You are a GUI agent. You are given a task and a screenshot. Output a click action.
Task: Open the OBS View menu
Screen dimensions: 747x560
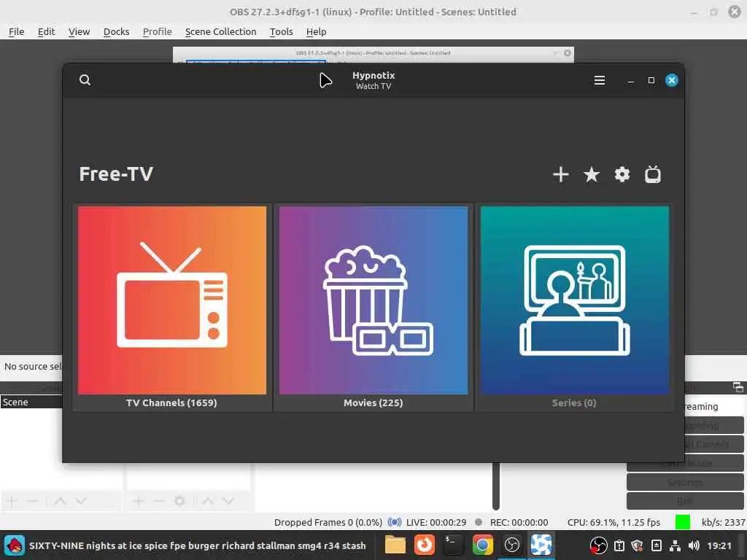coord(79,31)
